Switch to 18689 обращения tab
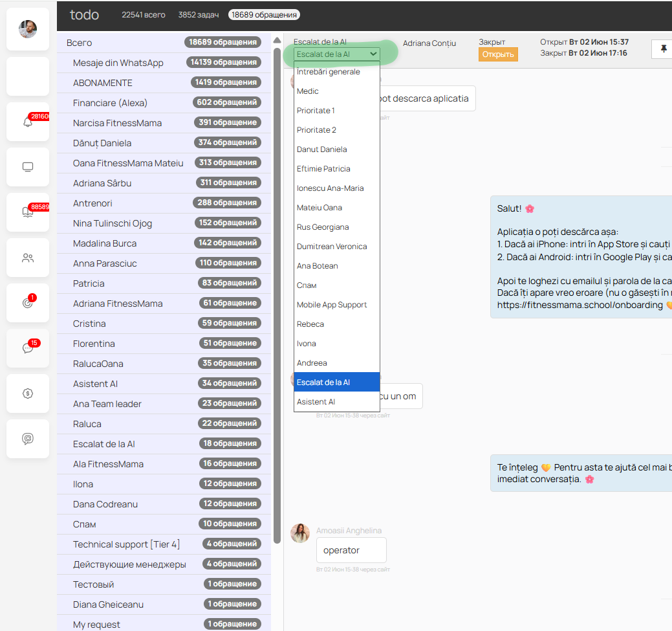The height and width of the screenshot is (631, 672). (x=264, y=15)
